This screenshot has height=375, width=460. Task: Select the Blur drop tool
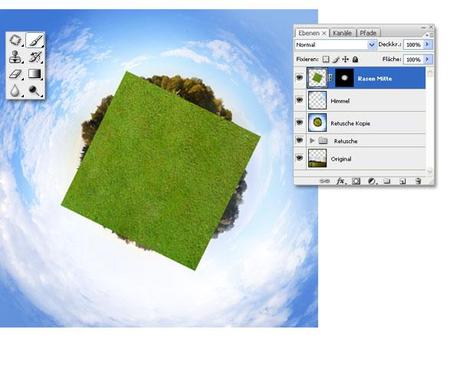(15, 90)
